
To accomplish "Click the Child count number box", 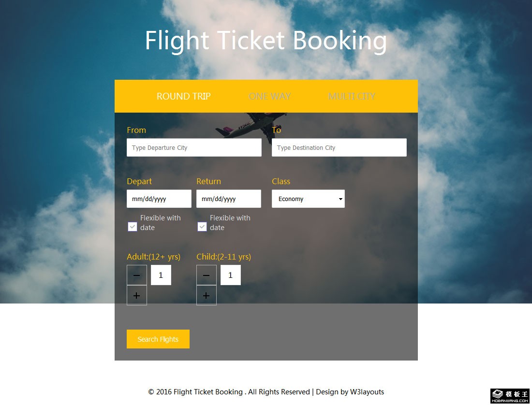I will tap(231, 275).
